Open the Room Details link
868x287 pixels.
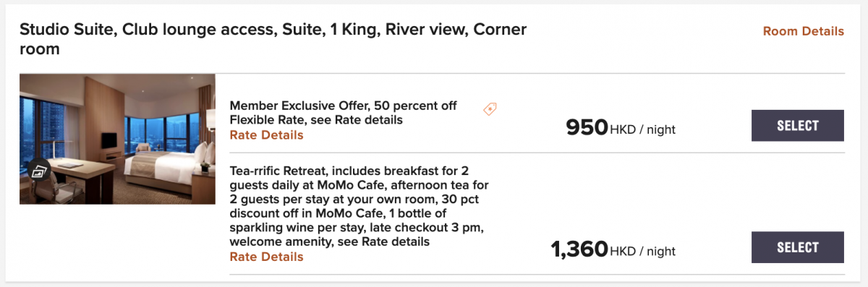[803, 31]
